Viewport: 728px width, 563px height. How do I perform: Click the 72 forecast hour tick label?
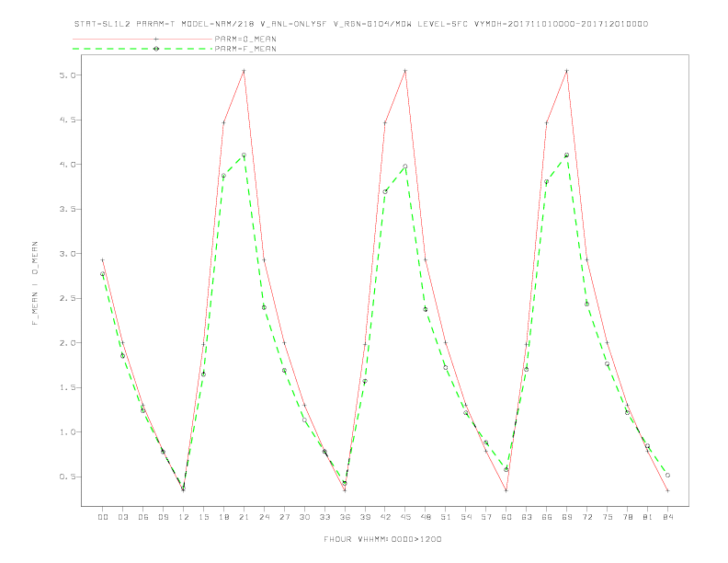coord(587,517)
